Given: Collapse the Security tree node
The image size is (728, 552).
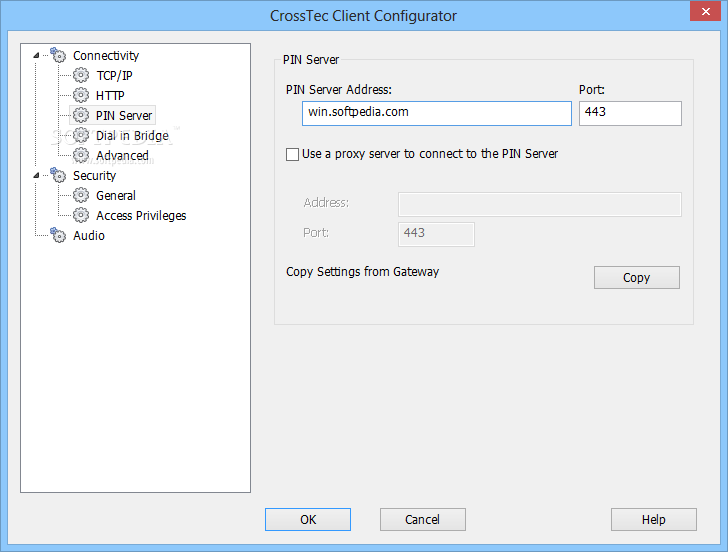Looking at the screenshot, I should pyautogui.click(x=36, y=175).
